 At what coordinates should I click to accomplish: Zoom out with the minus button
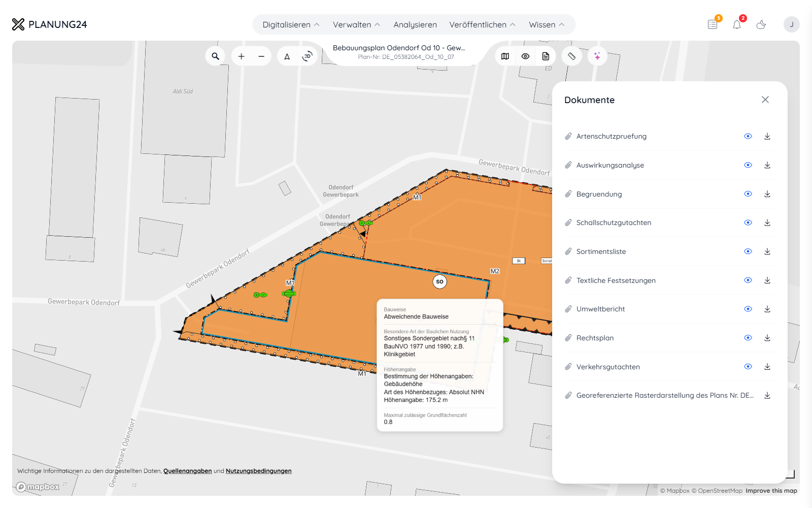point(261,56)
